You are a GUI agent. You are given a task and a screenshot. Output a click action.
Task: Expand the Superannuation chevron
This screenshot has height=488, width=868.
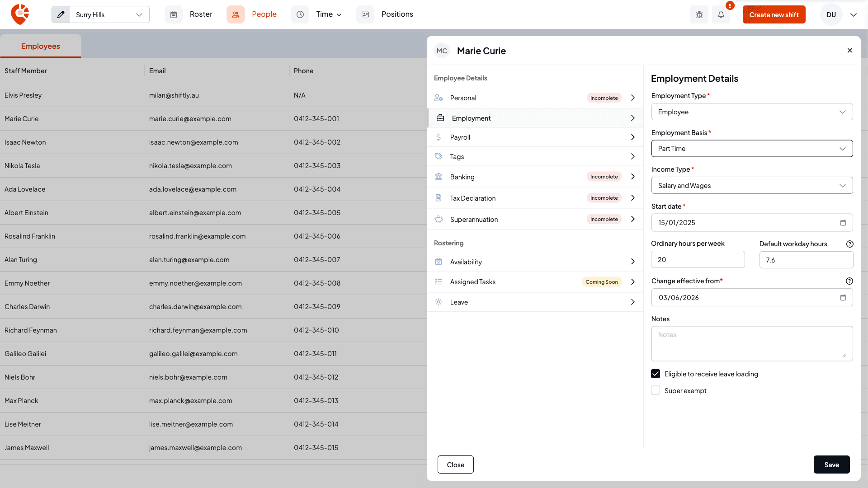tap(633, 219)
